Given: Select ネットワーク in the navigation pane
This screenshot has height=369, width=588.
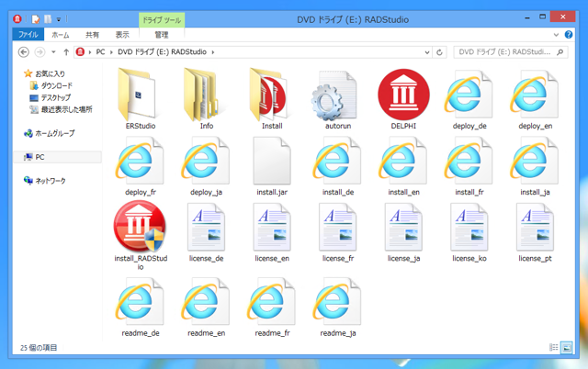Looking at the screenshot, I should click(44, 181).
